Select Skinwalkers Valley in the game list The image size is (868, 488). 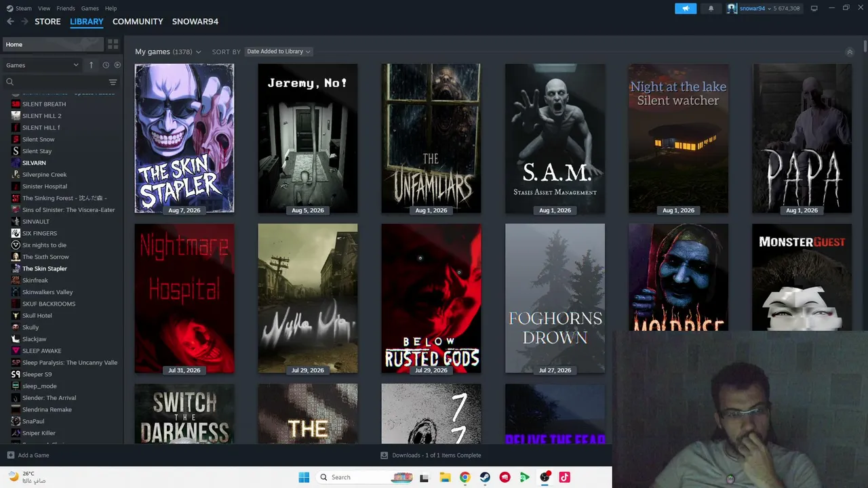pyautogui.click(x=47, y=292)
